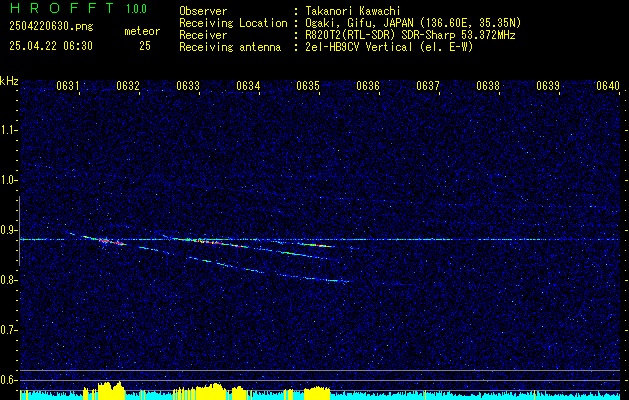The width and height of the screenshot is (629, 400).
Task: Click the Receiver label
Action: (x=203, y=35)
